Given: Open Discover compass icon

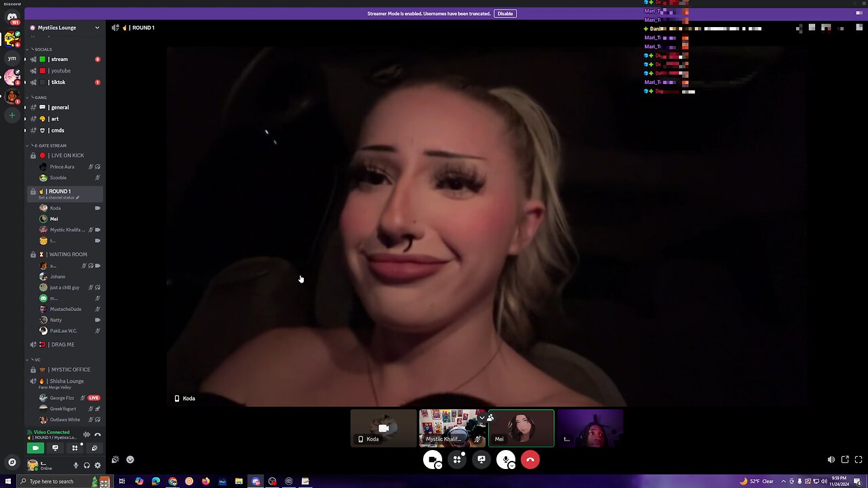Looking at the screenshot, I should (x=12, y=462).
